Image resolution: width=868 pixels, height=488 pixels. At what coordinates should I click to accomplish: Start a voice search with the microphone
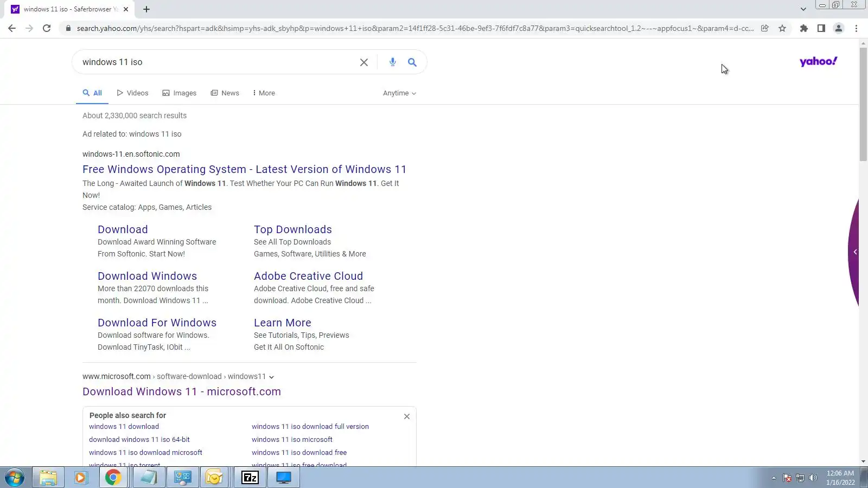(393, 62)
